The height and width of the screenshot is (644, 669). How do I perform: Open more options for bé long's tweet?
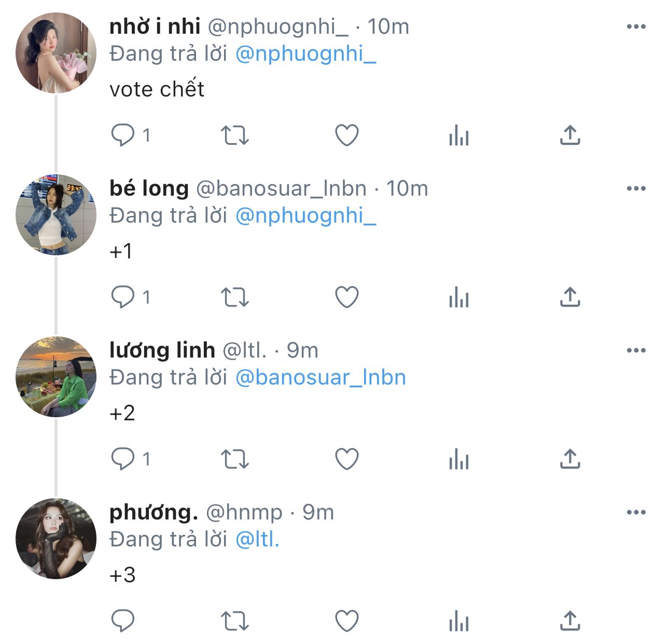[636, 188]
